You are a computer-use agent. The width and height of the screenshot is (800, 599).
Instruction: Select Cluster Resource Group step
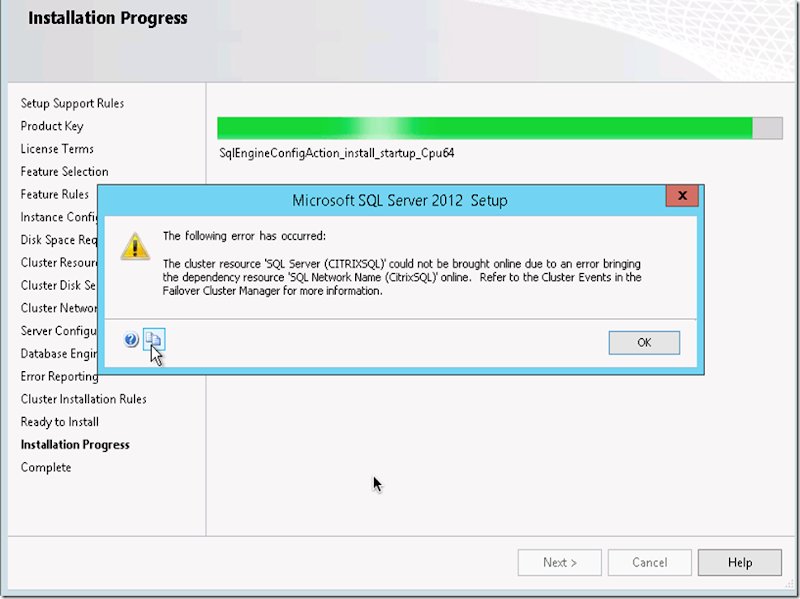(59, 263)
